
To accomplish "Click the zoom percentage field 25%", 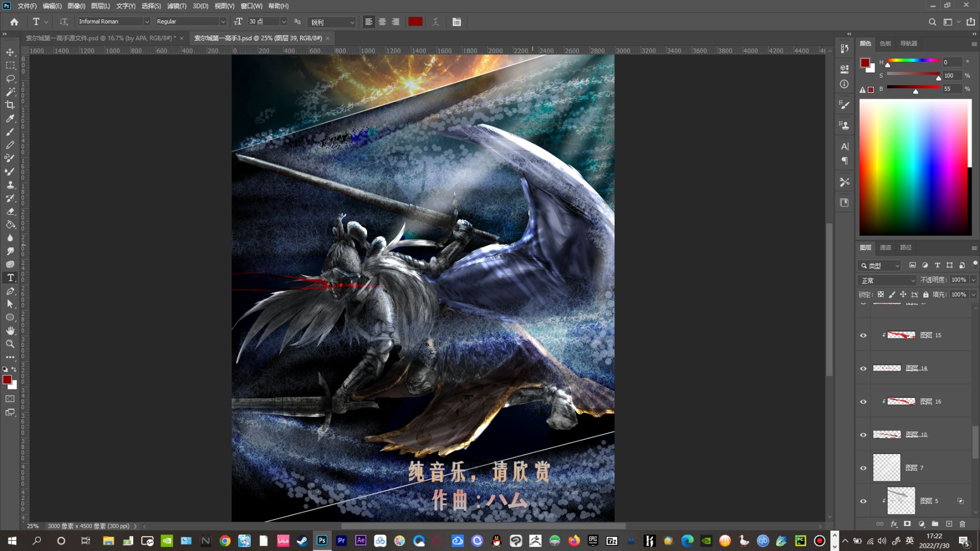I will (x=33, y=526).
